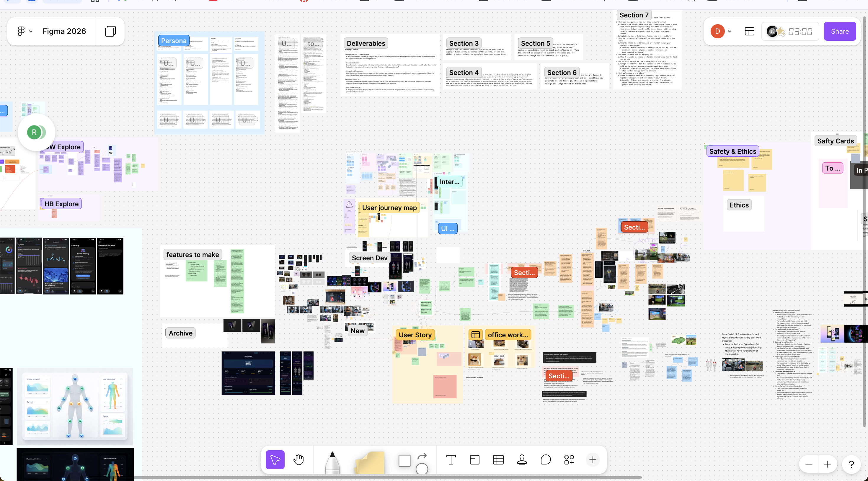Insert a table with the table tool
Viewport: 868px width, 481px height.
pos(498,460)
